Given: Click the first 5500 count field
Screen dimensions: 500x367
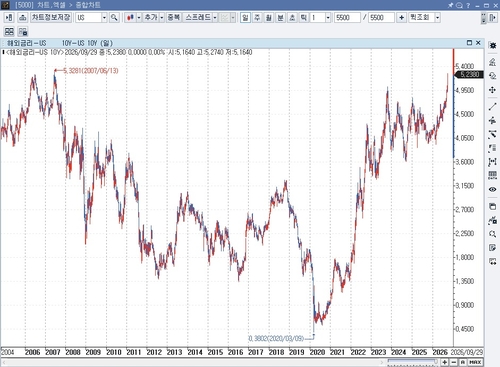Looking at the screenshot, I should 347,17.
